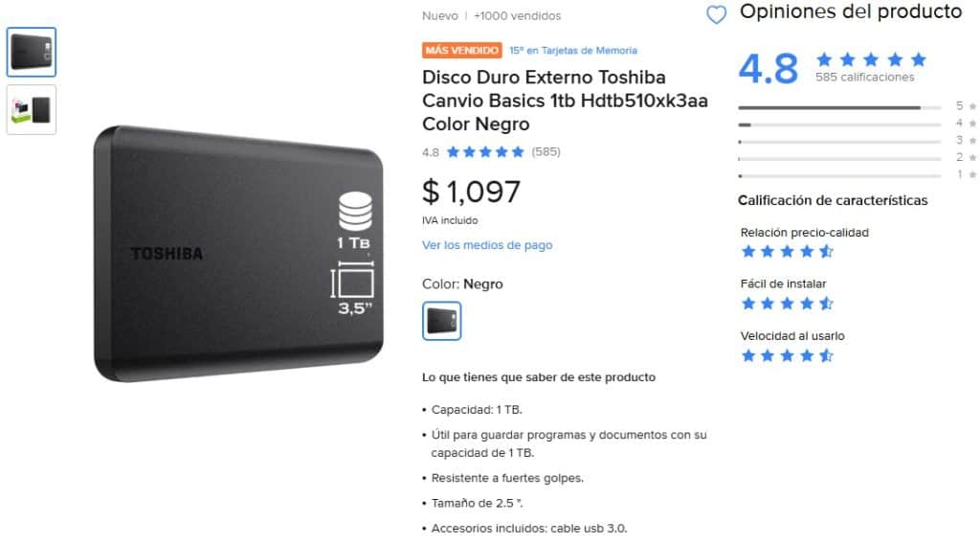Filter reviews by 2 star bar

tap(839, 159)
